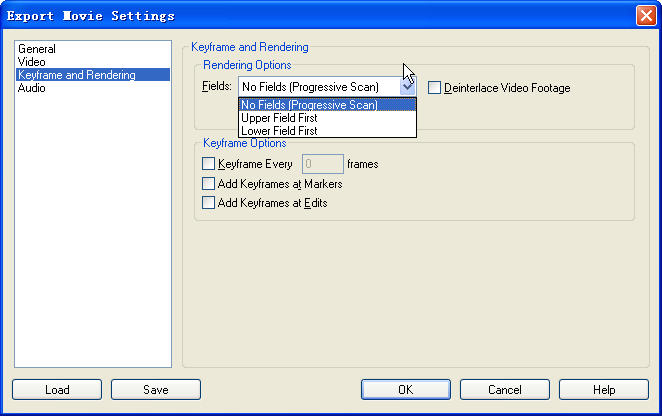
Task: Confirm settings with the OK button
Action: coord(406,389)
